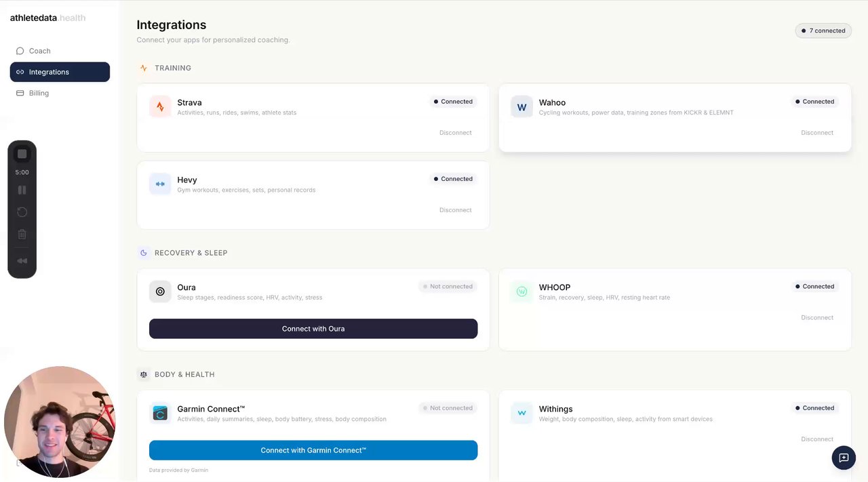Click the Garmin Connect logo icon
The width and height of the screenshot is (868, 482).
click(160, 413)
